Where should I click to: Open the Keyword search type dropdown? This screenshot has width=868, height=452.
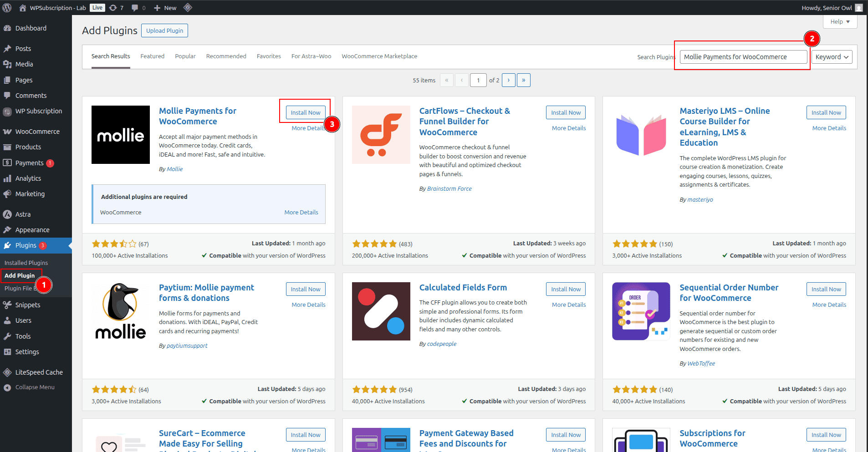[832, 57]
